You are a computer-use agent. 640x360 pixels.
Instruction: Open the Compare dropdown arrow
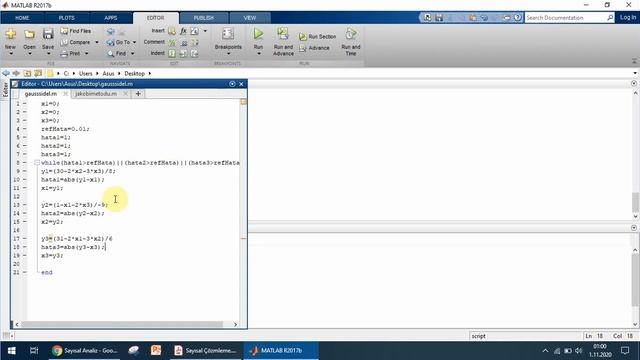coord(97,42)
